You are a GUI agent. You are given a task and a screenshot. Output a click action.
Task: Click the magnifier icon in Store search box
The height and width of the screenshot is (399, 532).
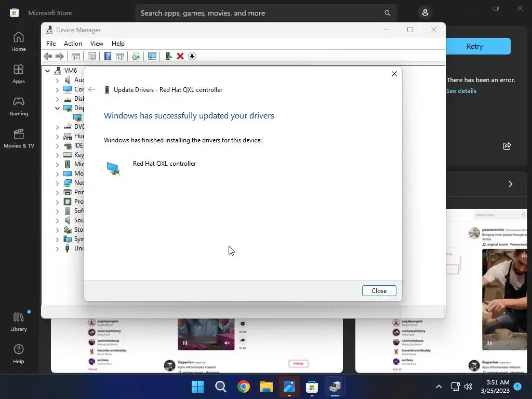tap(387, 13)
